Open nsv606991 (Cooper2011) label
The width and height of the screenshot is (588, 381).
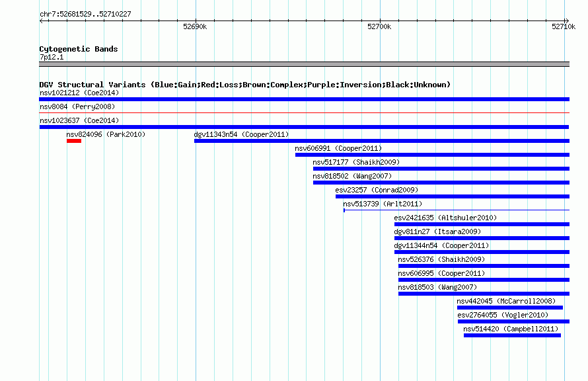click(x=338, y=148)
